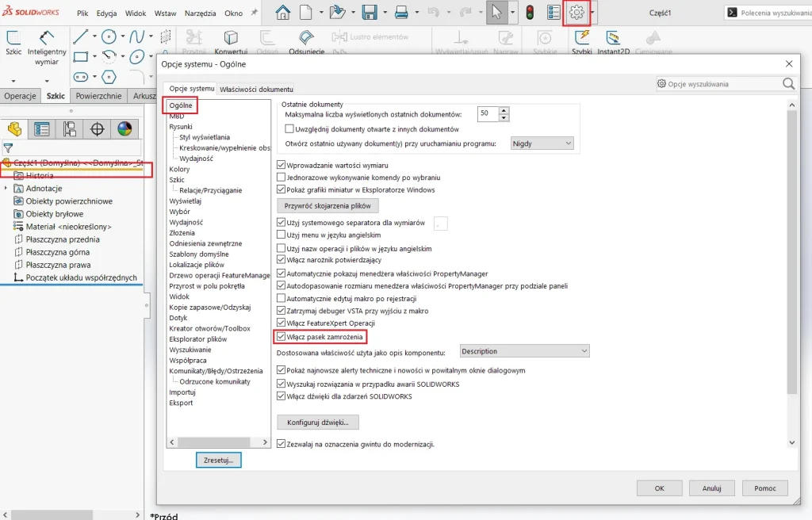
Task: Open the ConfigurationManager tab icon
Action: click(70, 129)
